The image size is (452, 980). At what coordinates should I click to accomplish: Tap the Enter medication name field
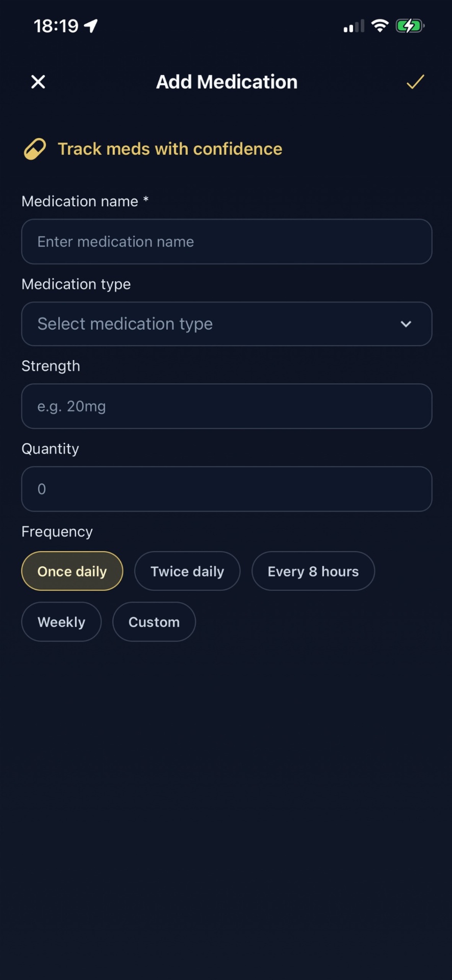tap(227, 241)
